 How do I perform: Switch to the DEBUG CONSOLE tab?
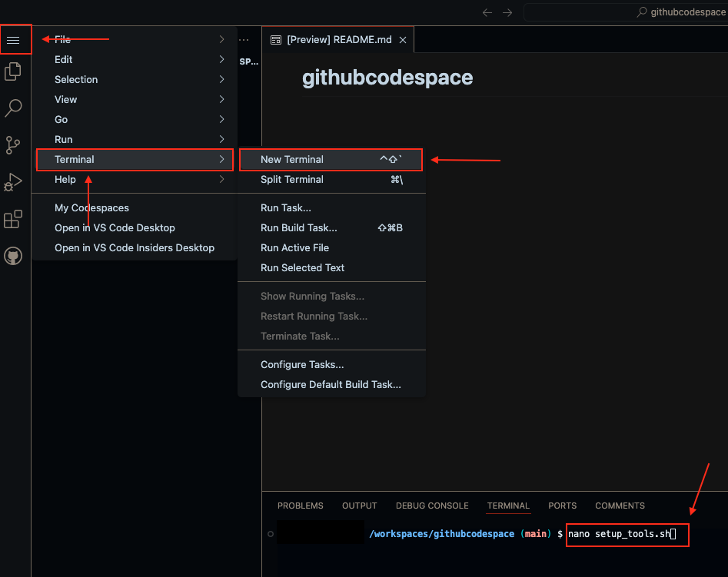pos(432,506)
